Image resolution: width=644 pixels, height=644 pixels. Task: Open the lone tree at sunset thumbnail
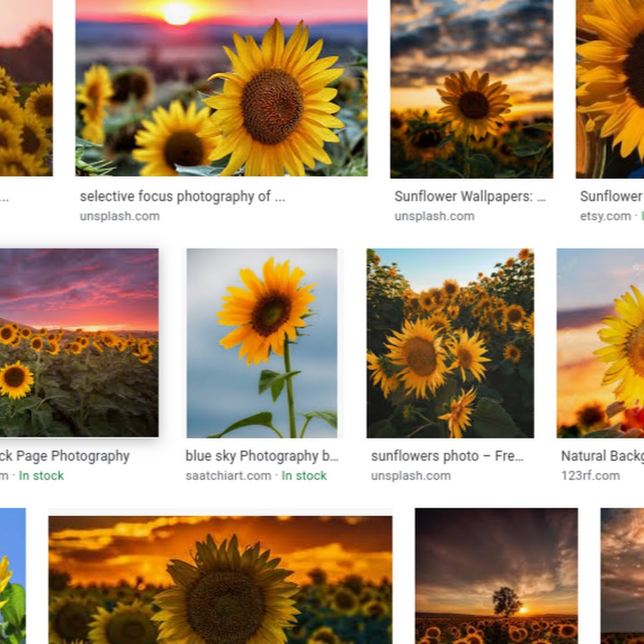[496, 576]
